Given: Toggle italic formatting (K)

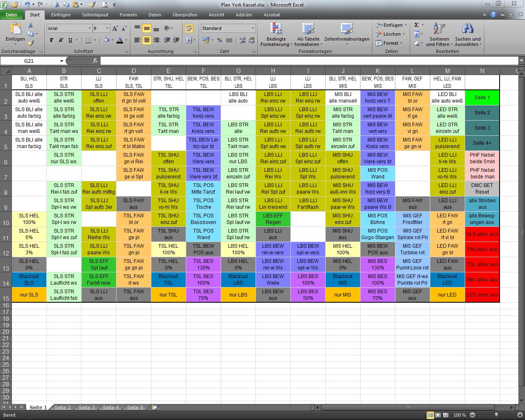Looking at the screenshot, I should pyautogui.click(x=61, y=40).
